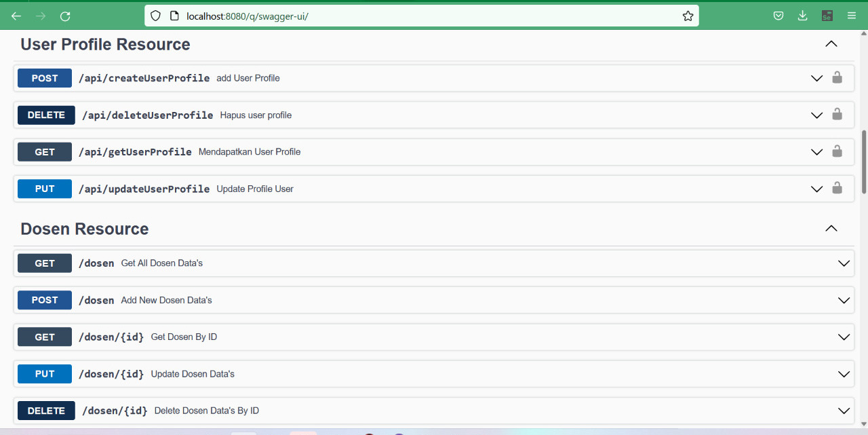Open Firefox downloads panel
Viewport: 868px width, 435px height.
point(803,16)
